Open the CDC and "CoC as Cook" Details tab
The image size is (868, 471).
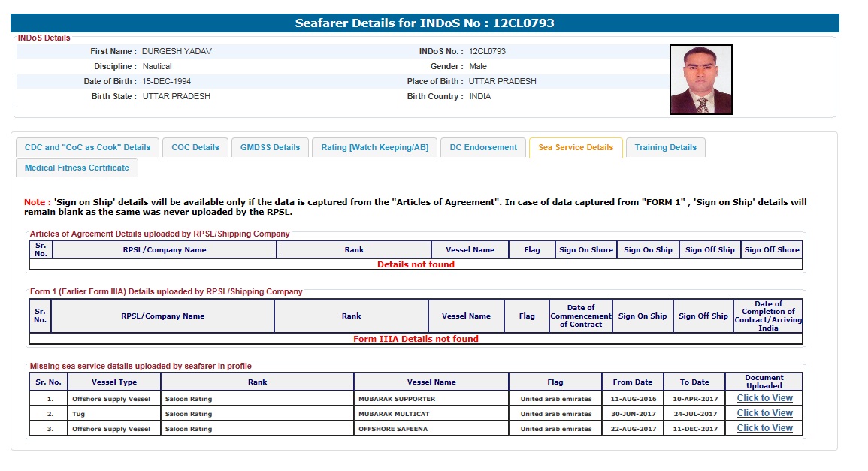coord(87,147)
